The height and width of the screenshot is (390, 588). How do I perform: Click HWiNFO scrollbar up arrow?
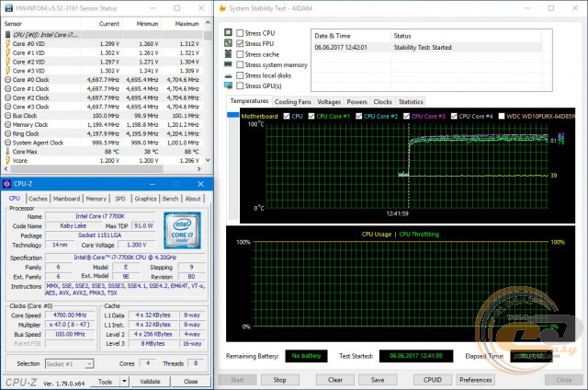208,23
